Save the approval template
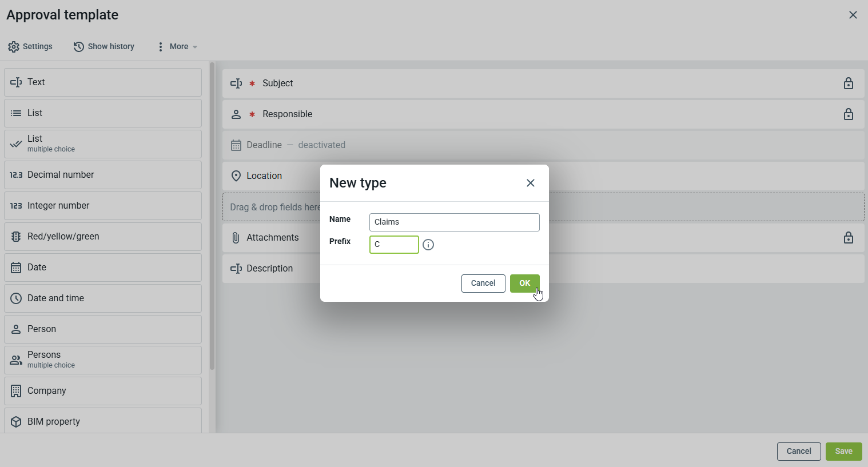Viewport: 868px width, 467px height. point(843,452)
